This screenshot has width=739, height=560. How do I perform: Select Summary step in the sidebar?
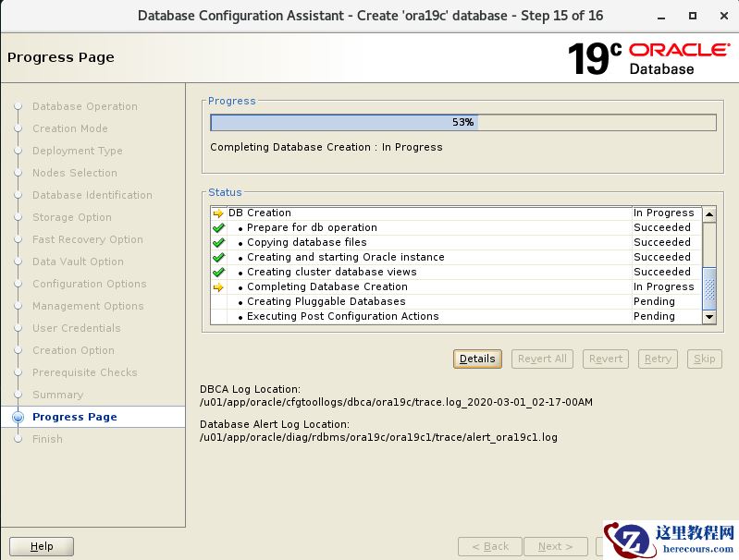click(x=57, y=395)
